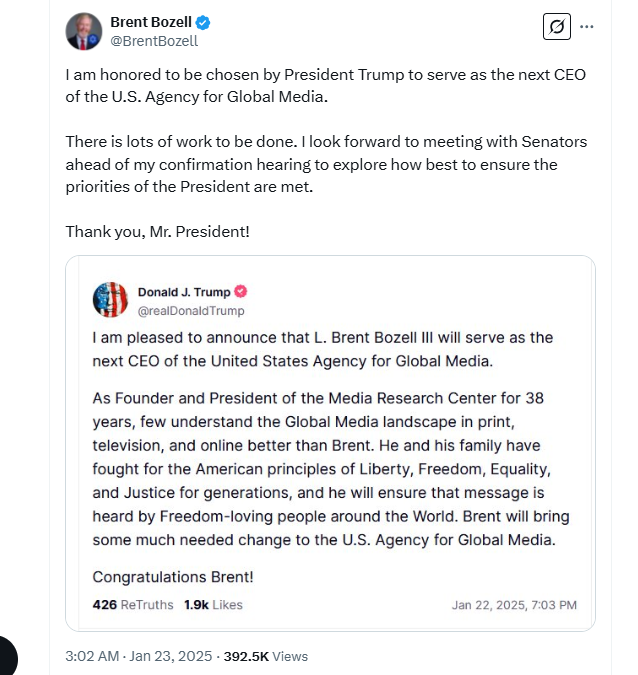Click Donald J. Trump's avatar in quoted post

pos(110,300)
